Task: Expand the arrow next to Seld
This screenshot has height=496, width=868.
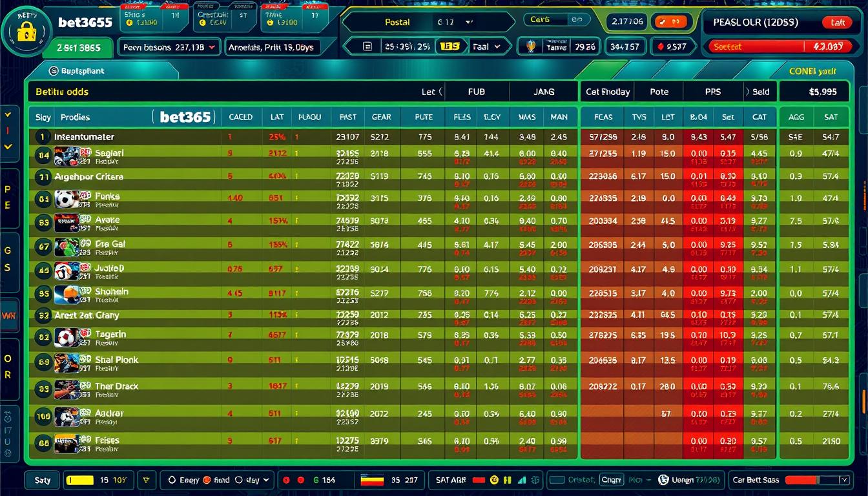Action: click(x=747, y=92)
